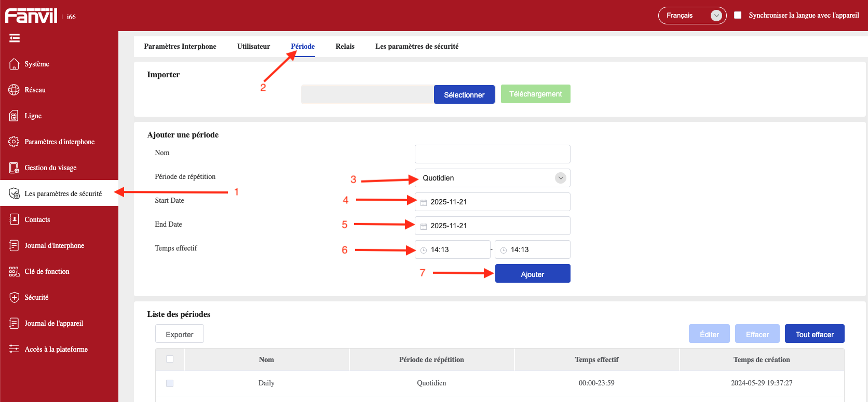Collapse the sidebar with the hamburger icon
The width and height of the screenshot is (868, 402).
click(x=15, y=38)
